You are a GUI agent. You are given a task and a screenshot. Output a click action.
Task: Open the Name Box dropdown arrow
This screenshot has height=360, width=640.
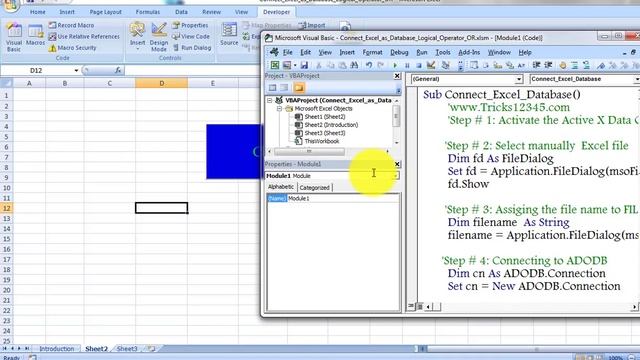point(76,71)
